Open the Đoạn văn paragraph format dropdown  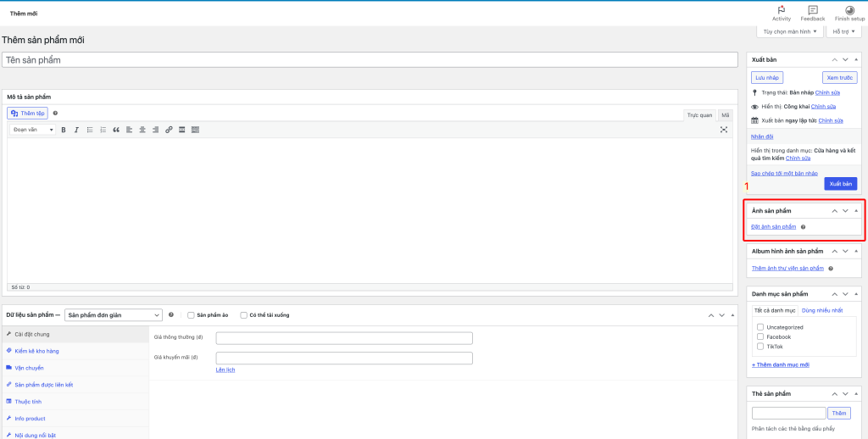coord(32,130)
